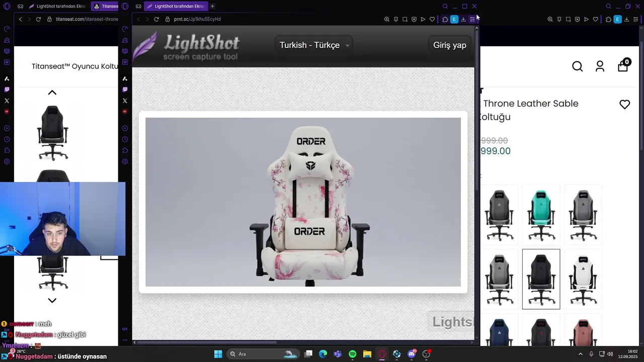This screenshot has width=644, height=362.
Task: Open X (Twitter) in front window sidebar
Action: point(125,101)
